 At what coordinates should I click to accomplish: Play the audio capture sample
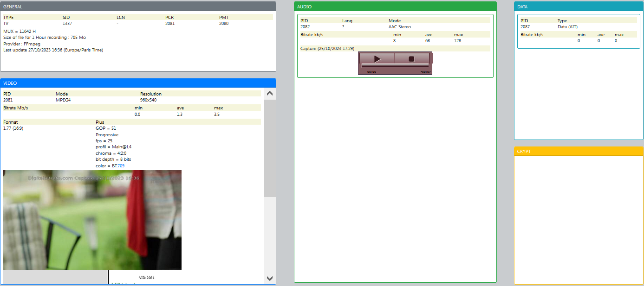[x=377, y=59]
